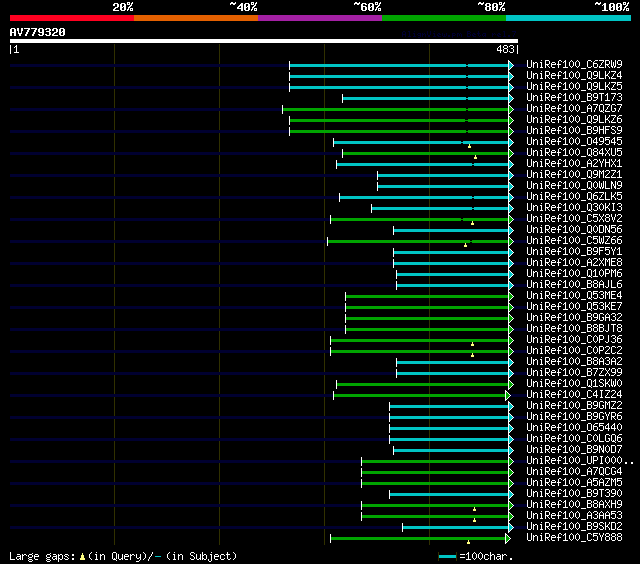Select UniRef100_B8AXH9 label

click(574, 505)
